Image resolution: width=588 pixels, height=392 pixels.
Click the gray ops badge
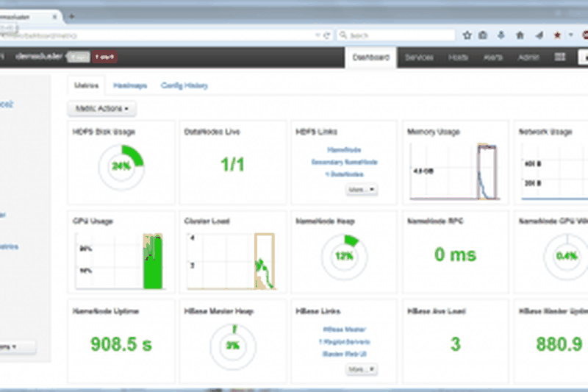tap(79, 57)
